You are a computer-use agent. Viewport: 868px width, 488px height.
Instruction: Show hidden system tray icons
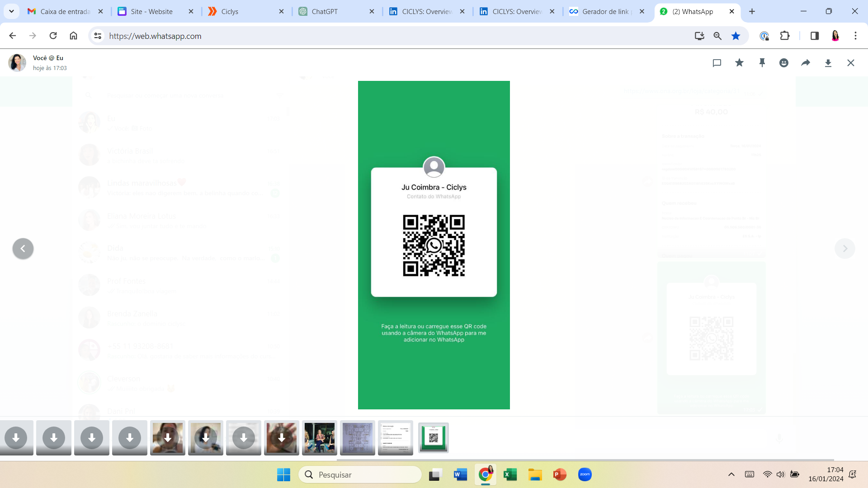[731, 474]
